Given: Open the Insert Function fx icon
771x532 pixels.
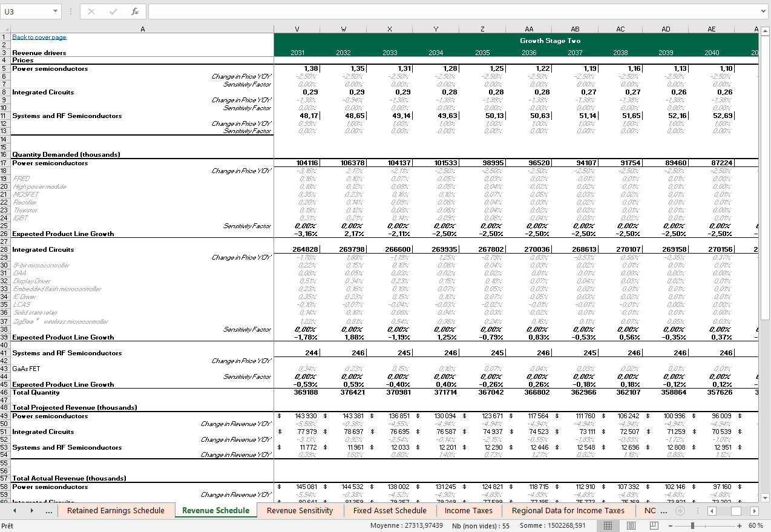Looking at the screenshot, I should tap(134, 11).
